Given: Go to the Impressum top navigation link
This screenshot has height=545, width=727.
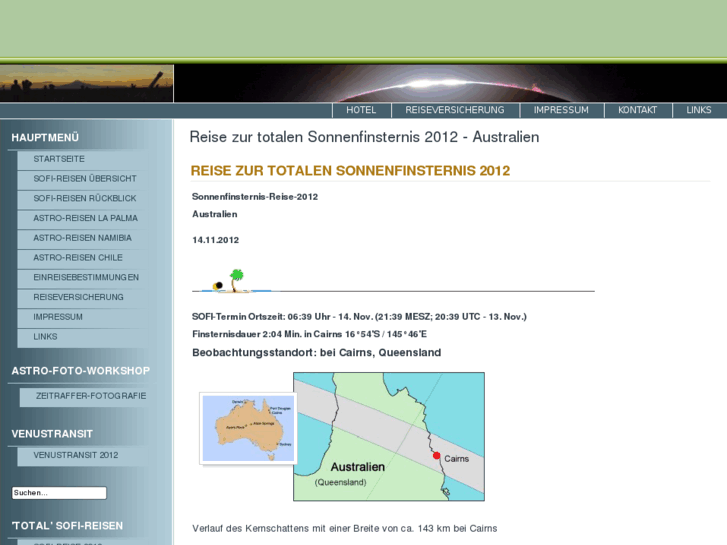Looking at the screenshot, I should click(x=561, y=110).
